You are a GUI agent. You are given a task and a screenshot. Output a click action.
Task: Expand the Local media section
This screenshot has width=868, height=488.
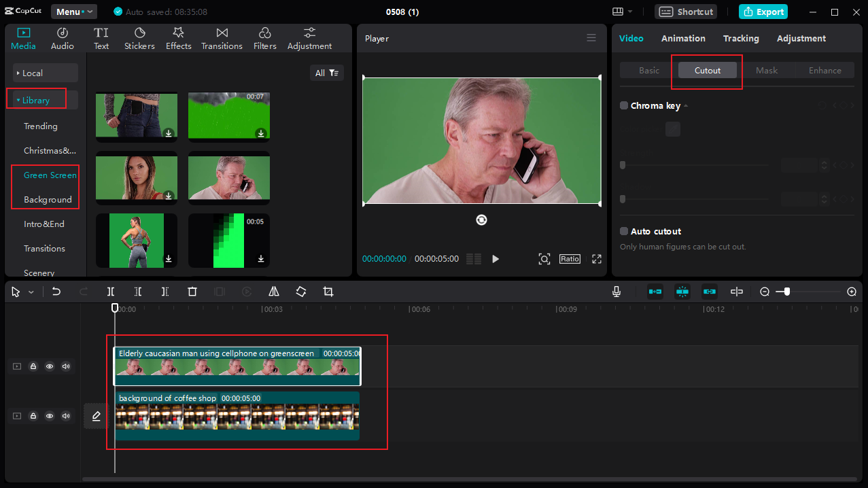(46, 73)
